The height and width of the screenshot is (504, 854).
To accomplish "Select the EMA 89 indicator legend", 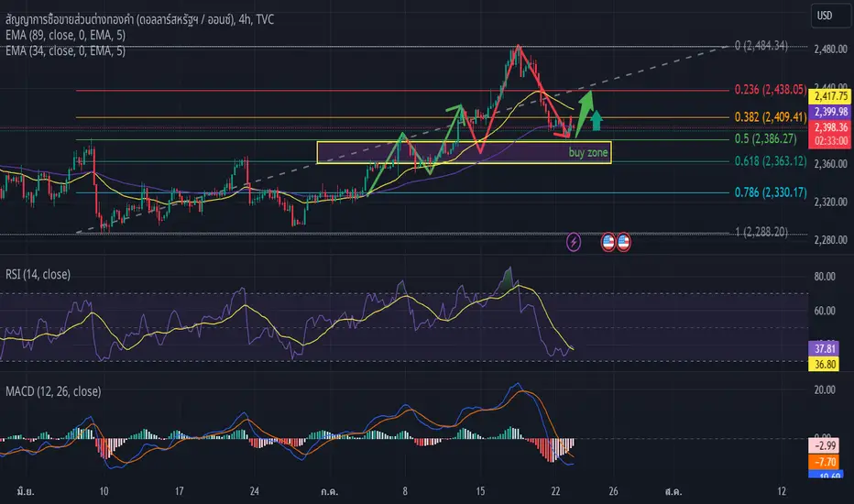I will [x=65, y=36].
